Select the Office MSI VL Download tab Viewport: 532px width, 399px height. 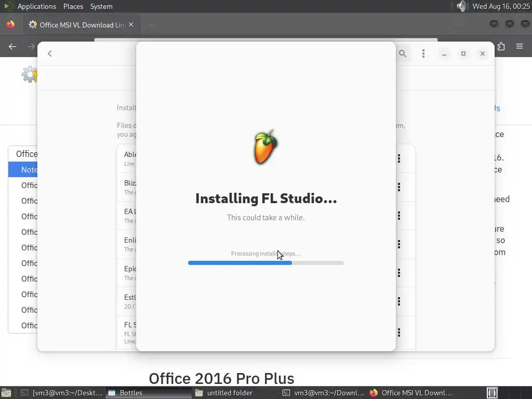pos(82,25)
